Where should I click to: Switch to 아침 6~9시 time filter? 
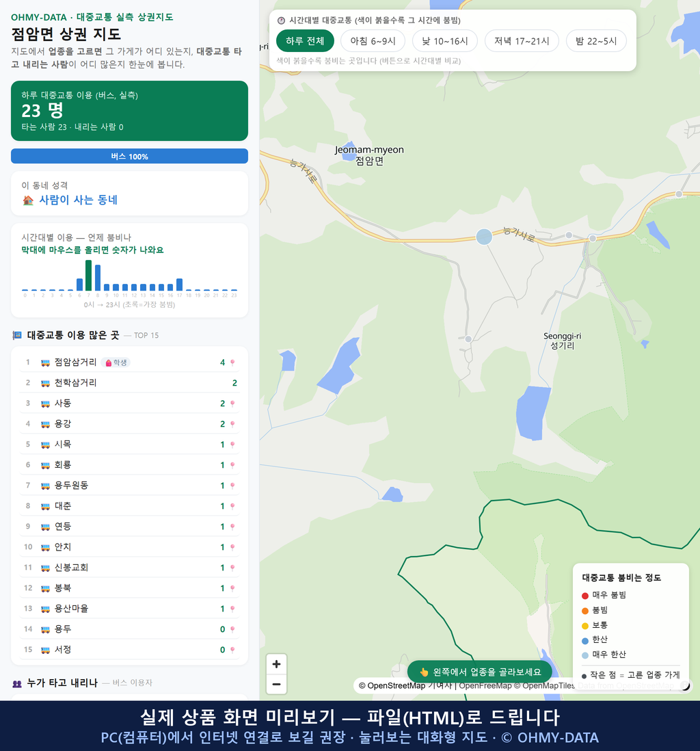373,41
